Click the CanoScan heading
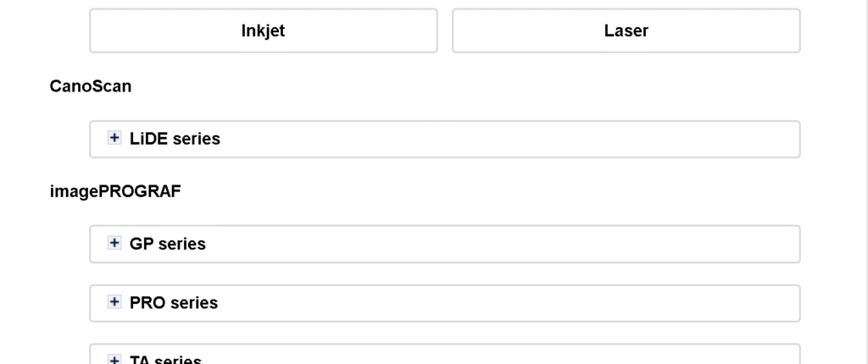Image resolution: width=868 pixels, height=364 pixels. [91, 86]
